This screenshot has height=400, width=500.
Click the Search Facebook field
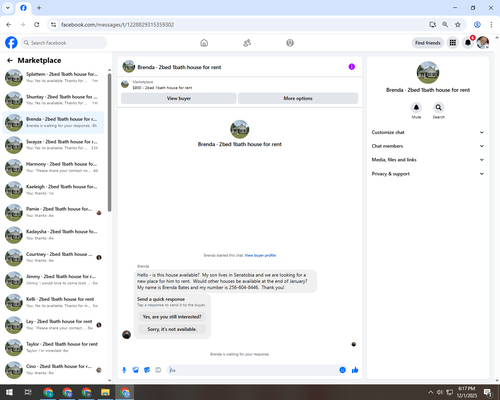pyautogui.click(x=64, y=43)
